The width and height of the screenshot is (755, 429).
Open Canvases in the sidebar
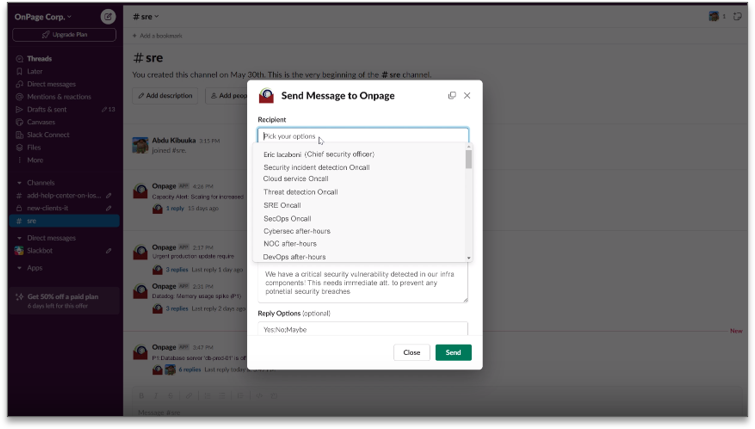pos(41,122)
